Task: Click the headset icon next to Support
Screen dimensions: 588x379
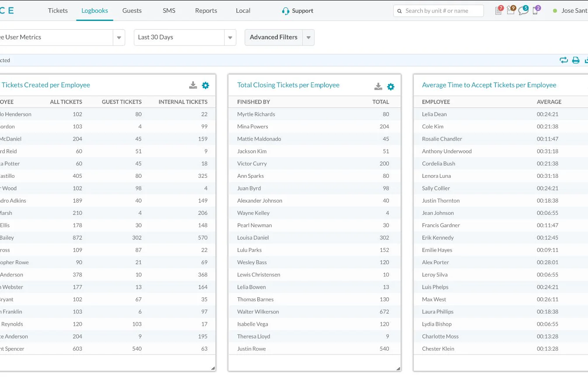Action: click(x=286, y=11)
